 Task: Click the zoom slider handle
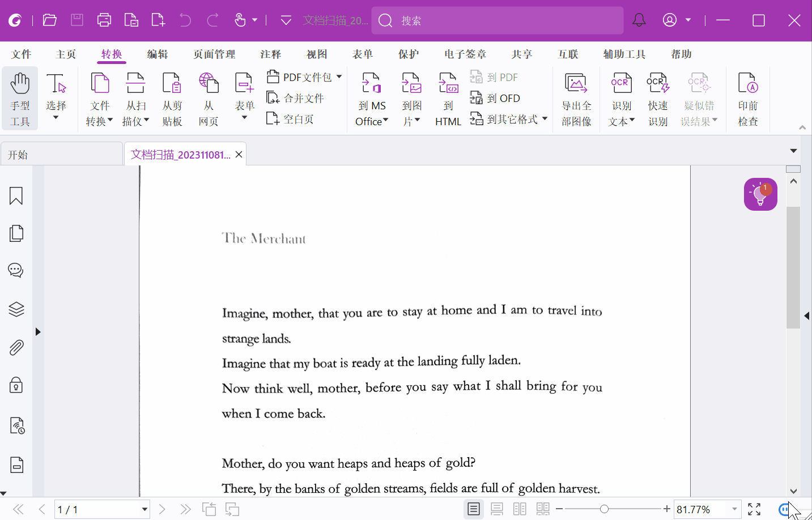click(604, 509)
